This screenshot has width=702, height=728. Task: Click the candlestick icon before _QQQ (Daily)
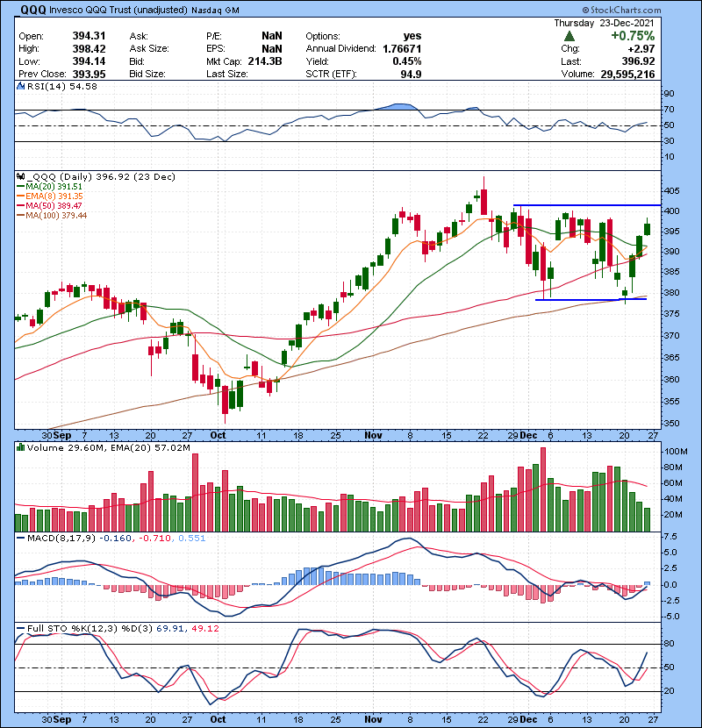[20, 177]
